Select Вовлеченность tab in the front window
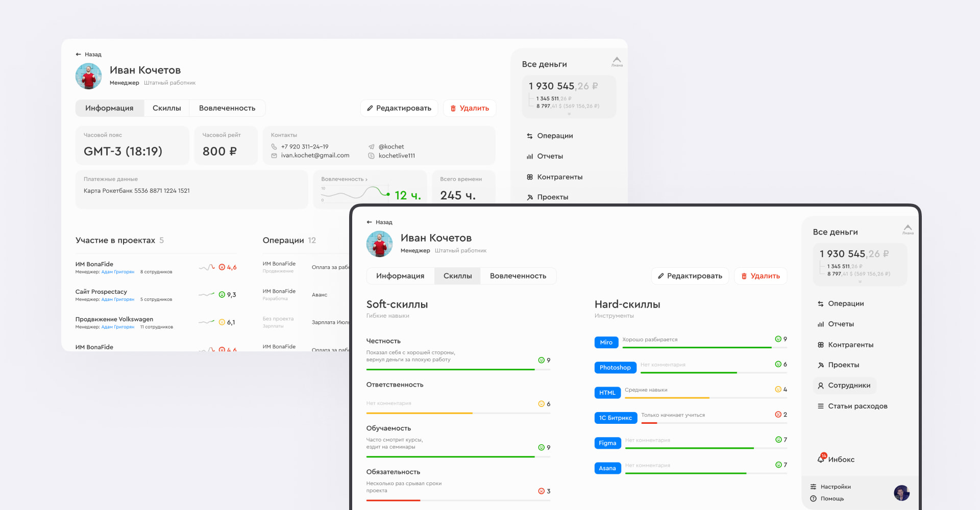This screenshot has width=980, height=510. click(518, 276)
